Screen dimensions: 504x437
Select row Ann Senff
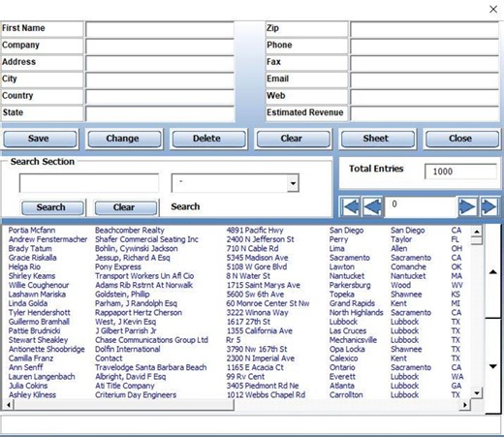[x=237, y=367]
